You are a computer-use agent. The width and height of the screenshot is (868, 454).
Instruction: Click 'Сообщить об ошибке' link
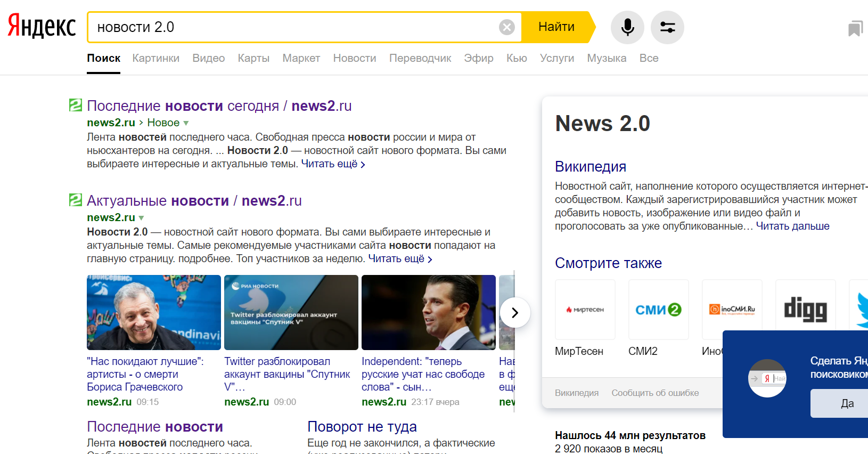(x=655, y=393)
